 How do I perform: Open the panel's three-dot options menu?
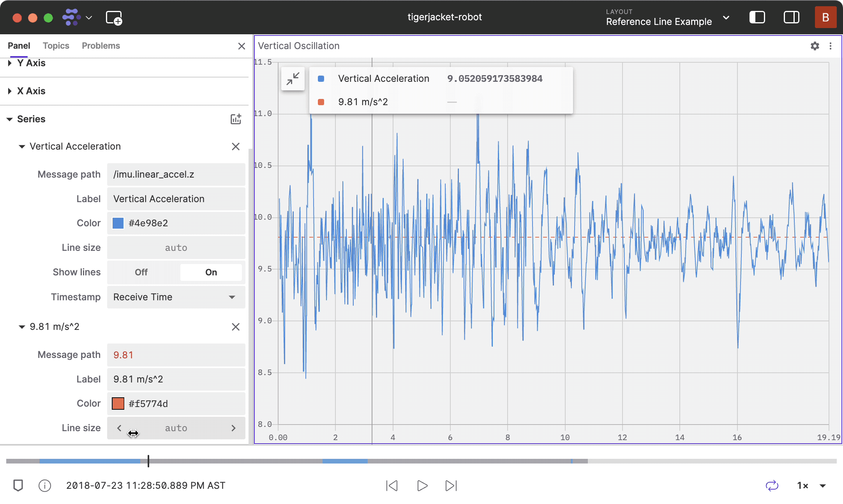831,46
